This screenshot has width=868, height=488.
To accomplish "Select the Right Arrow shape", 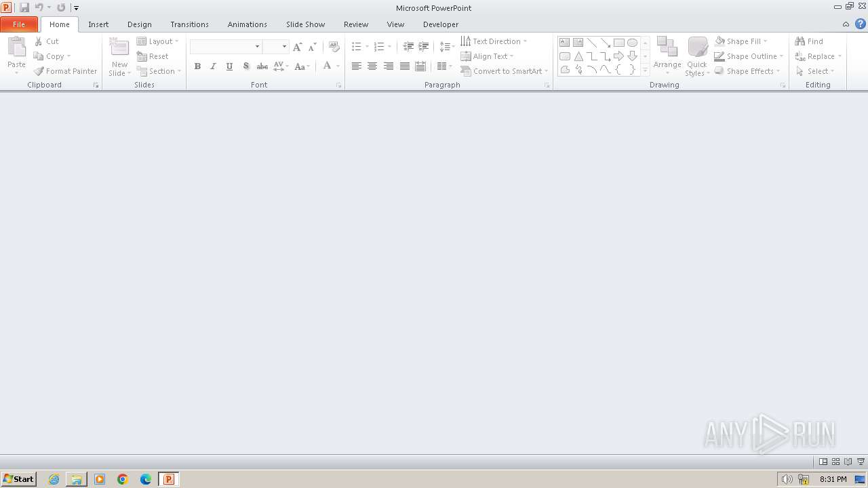I will 618,56.
